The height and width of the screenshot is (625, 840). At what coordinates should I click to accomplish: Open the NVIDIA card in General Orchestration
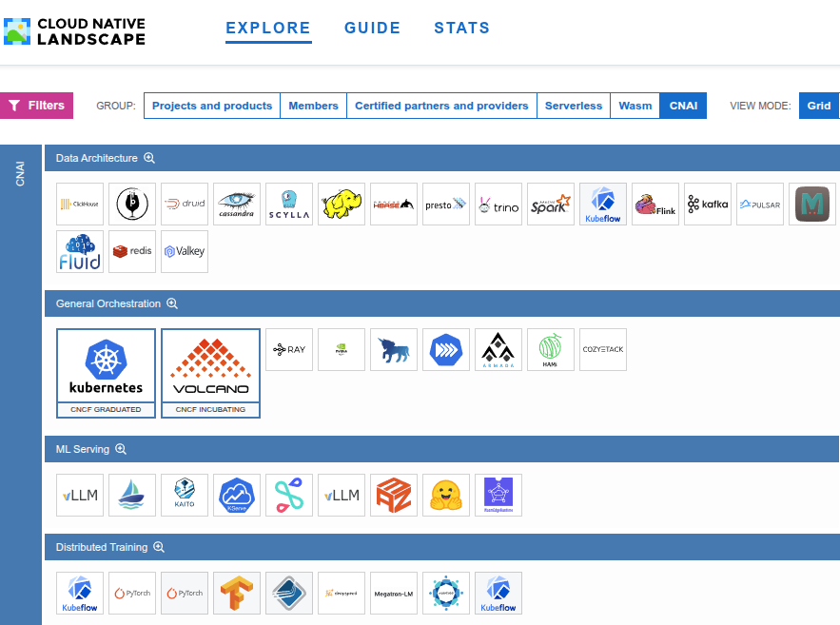342,350
